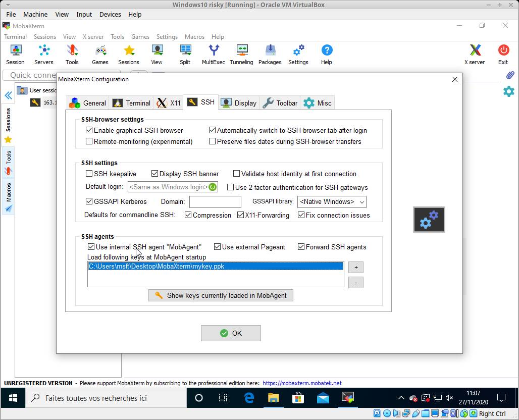Click the Split toolbar icon
The image size is (519, 420).
pyautogui.click(x=185, y=55)
